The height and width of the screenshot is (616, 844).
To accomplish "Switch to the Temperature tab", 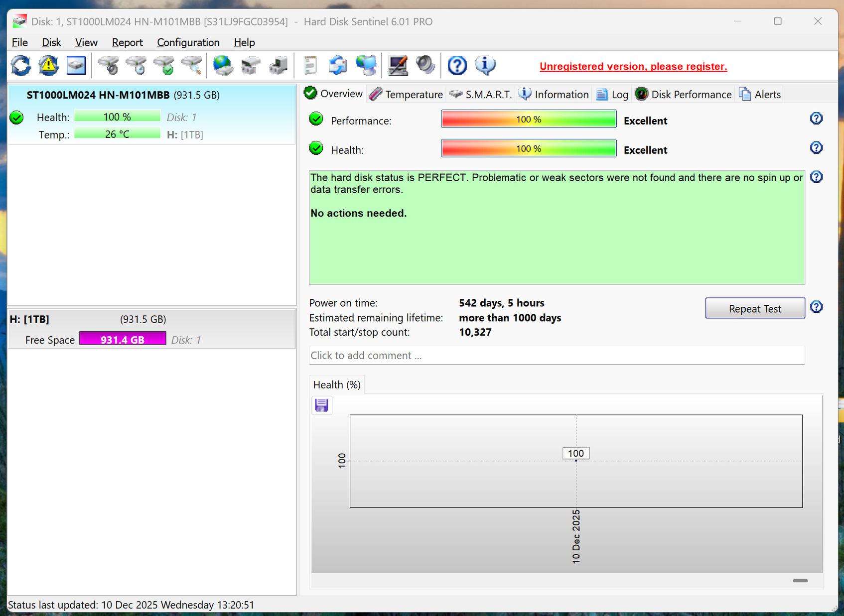I will [x=406, y=95].
